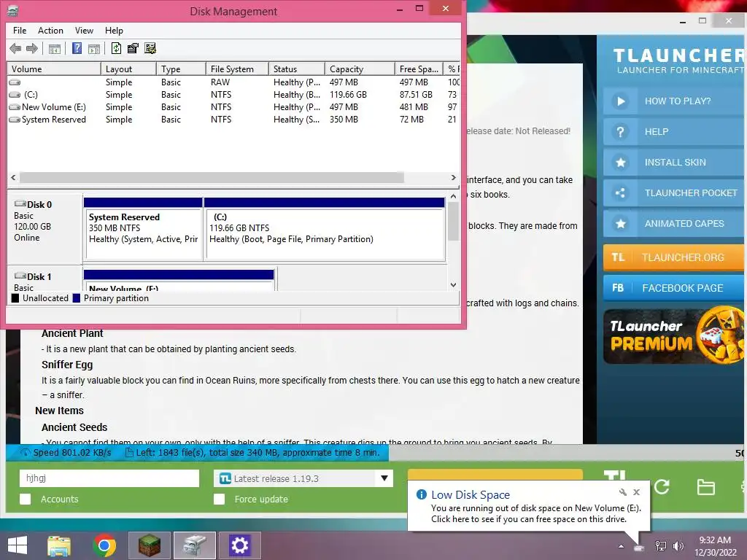Click the volume speaker tray icon
Screen dimensions: 747x560
click(678, 546)
